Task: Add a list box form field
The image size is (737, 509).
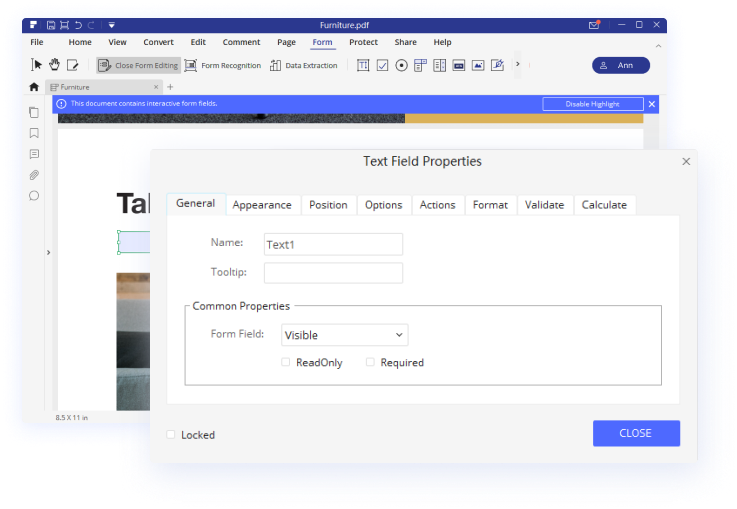Action: [x=439, y=65]
